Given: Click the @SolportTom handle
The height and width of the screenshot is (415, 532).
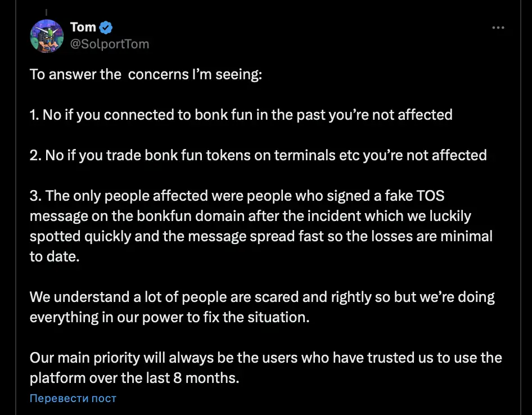Looking at the screenshot, I should tap(110, 44).
